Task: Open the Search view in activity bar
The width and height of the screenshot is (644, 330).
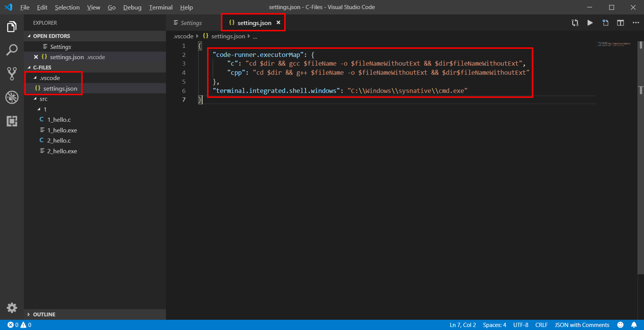Action: point(12,50)
